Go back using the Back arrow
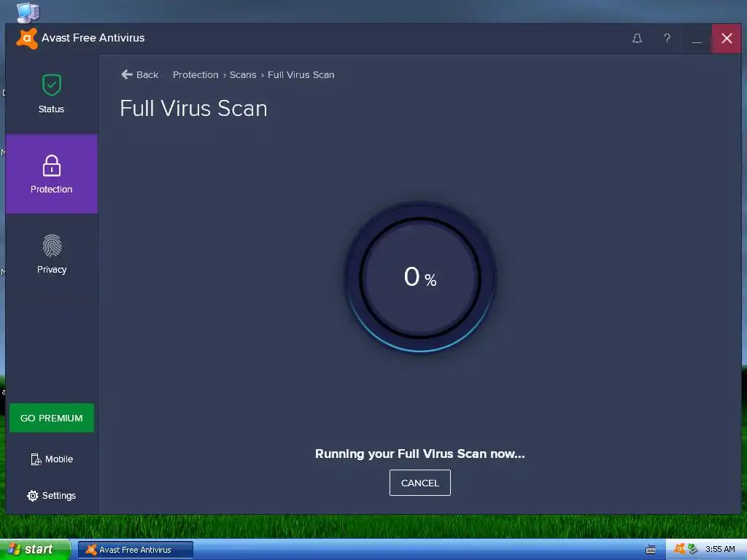Image resolution: width=747 pixels, height=560 pixels. 139,75
